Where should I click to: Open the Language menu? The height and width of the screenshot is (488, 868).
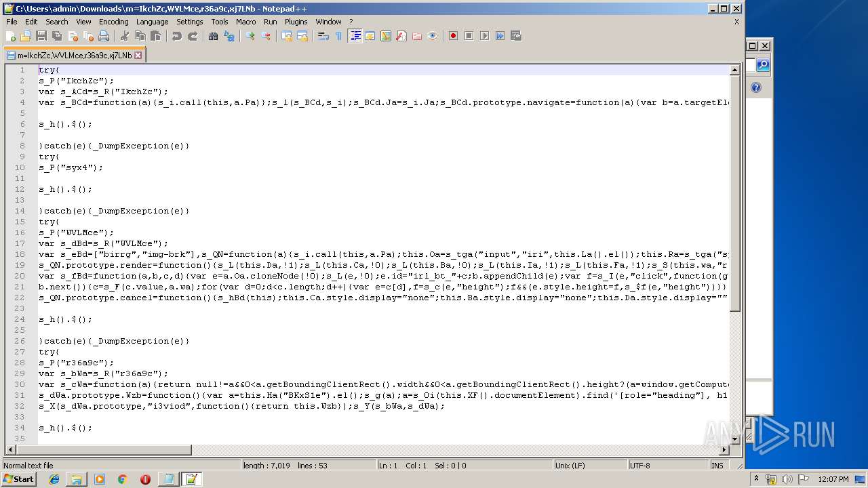pyautogui.click(x=152, y=22)
